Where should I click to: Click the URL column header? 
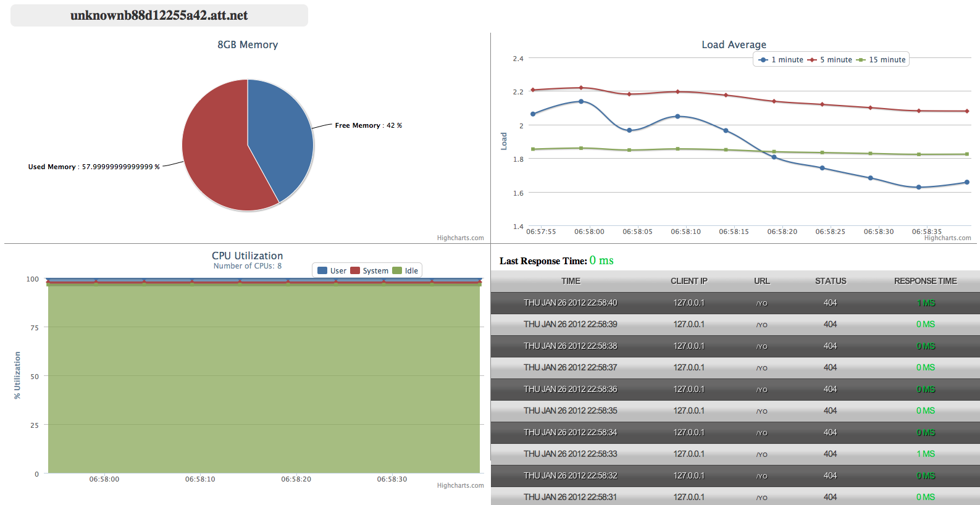(x=762, y=281)
